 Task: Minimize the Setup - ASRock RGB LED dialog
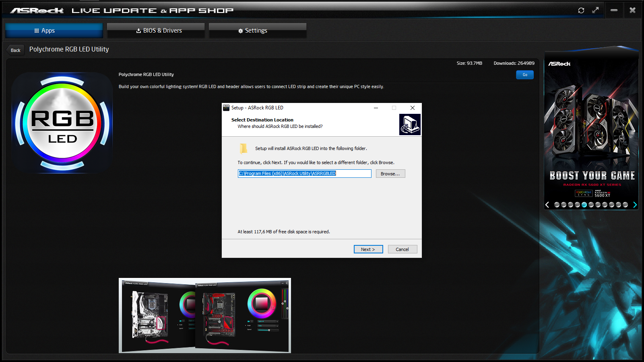click(376, 108)
